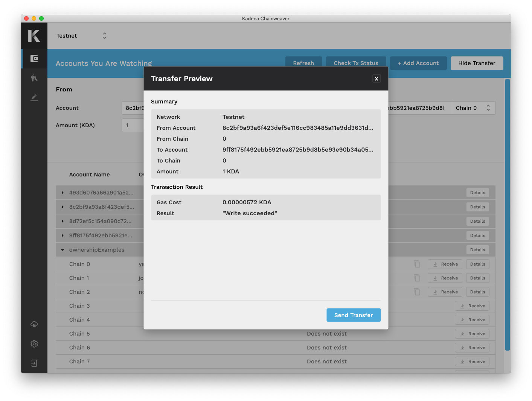Click Receive button for Chain 5

(x=472, y=334)
